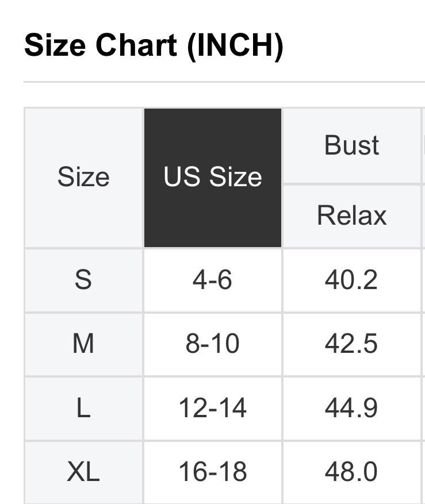Select the XL size row label
The height and width of the screenshot is (504, 425).
tap(83, 472)
